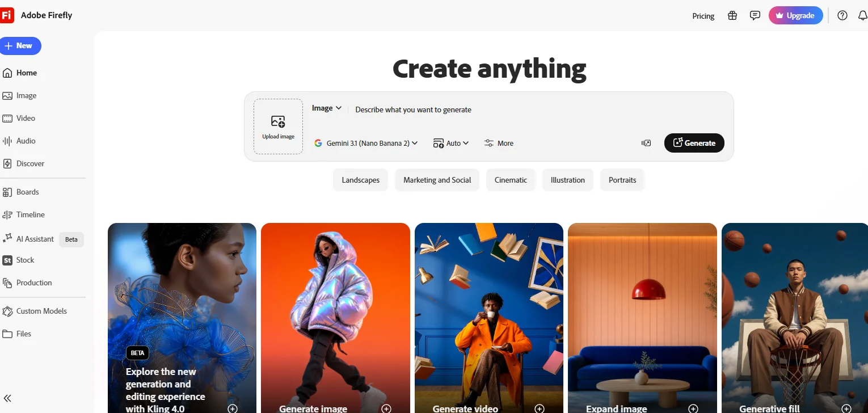Click the Upgrade button

coord(796,16)
